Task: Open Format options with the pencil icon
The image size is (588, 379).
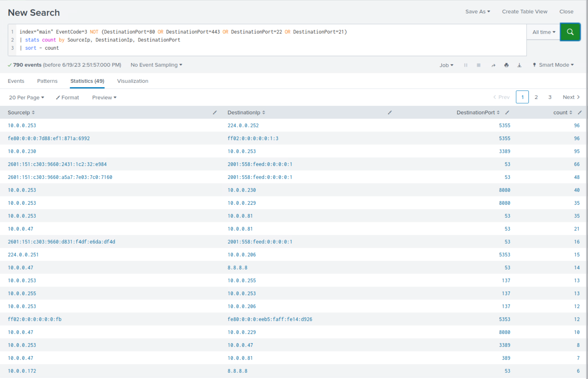Action: point(67,97)
